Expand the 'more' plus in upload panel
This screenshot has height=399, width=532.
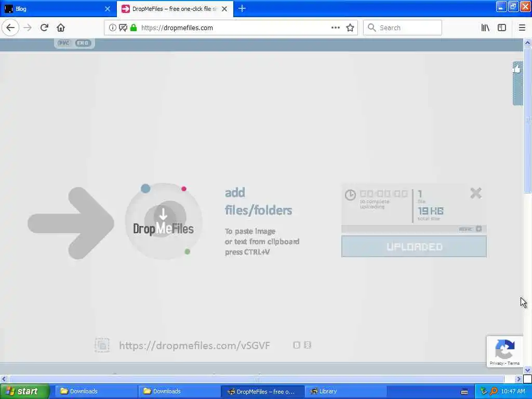[x=478, y=229]
